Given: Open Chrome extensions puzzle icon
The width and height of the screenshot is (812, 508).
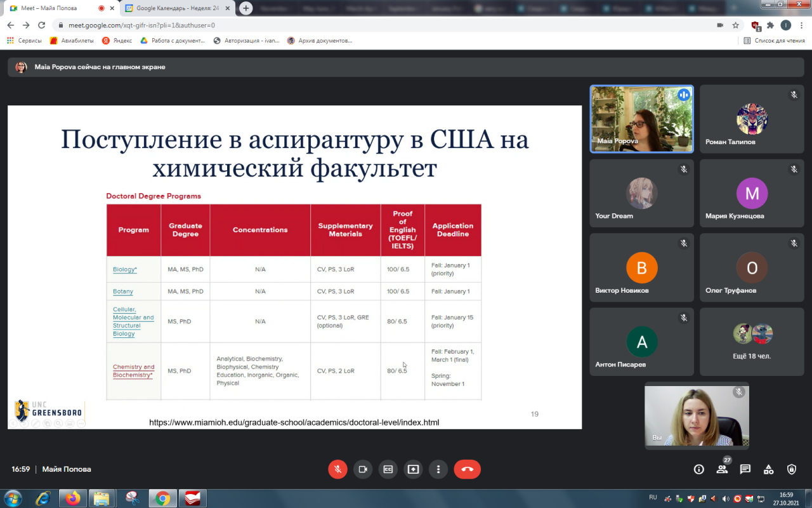Looking at the screenshot, I should [770, 25].
